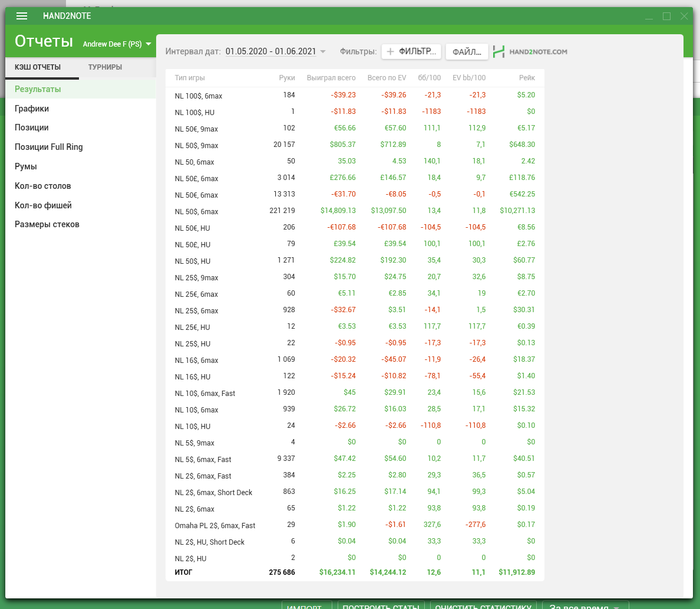The width and height of the screenshot is (700, 609).
Task: Select the NL 100$, 6max row
Action: click(x=354, y=95)
